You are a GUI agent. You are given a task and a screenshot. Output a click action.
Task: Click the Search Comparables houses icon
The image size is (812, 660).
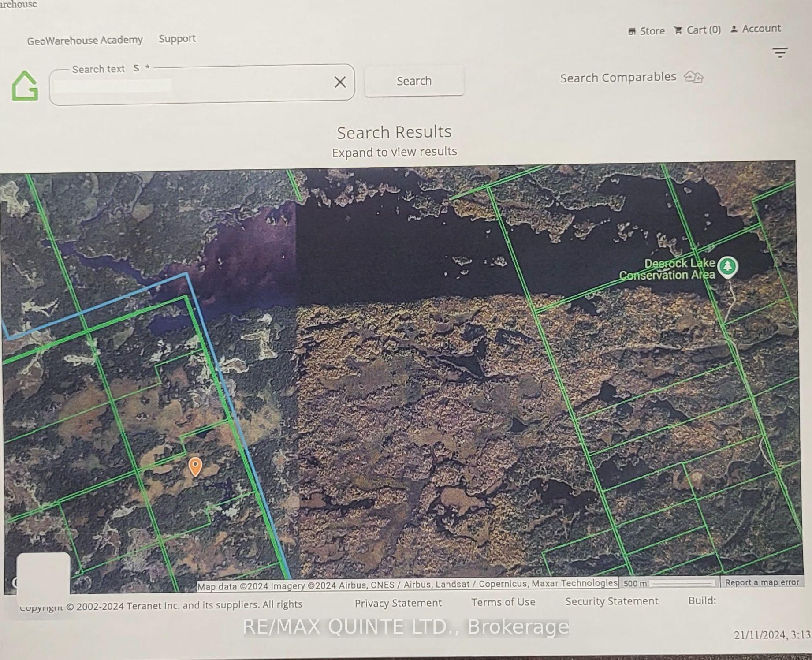(x=693, y=77)
